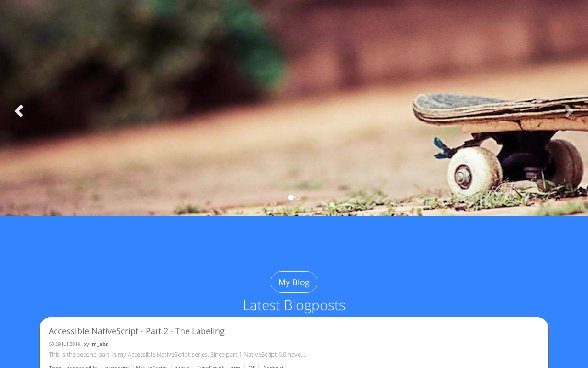Open the iOS tag

pyautogui.click(x=251, y=366)
